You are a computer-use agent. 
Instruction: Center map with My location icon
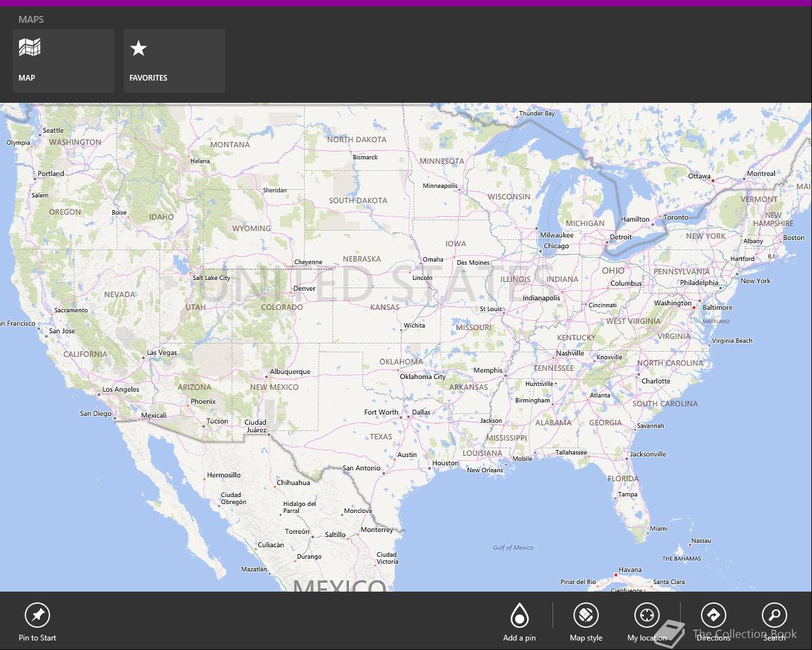[647, 615]
